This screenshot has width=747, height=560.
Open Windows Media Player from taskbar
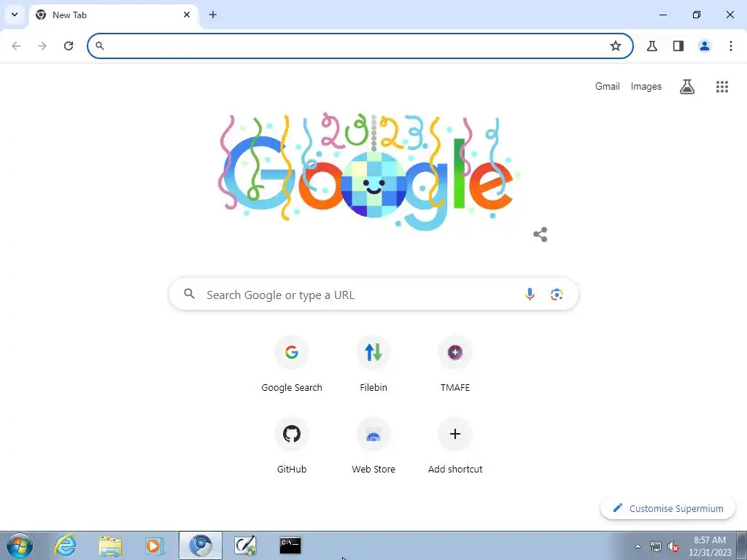(x=155, y=545)
